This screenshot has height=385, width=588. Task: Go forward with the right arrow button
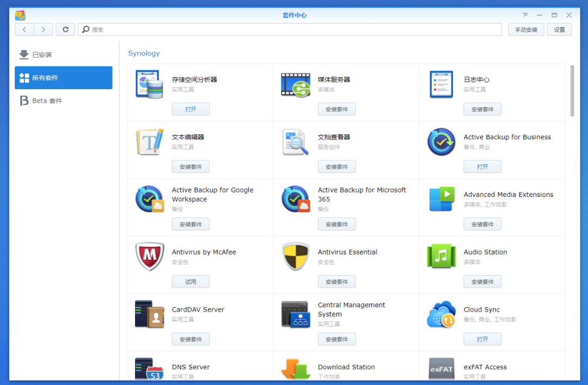[44, 29]
